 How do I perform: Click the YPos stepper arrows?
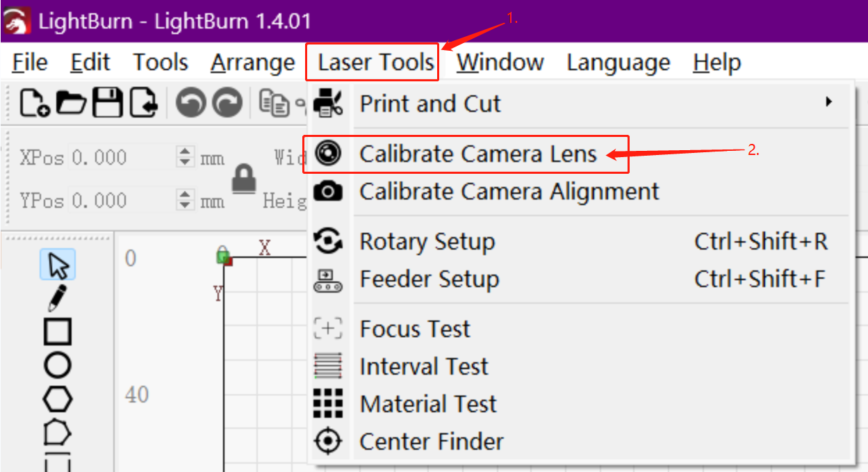click(x=185, y=201)
